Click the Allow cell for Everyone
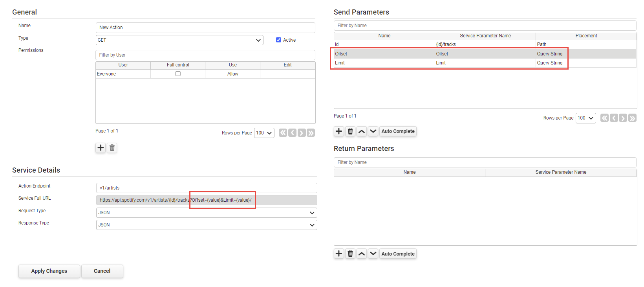The image size is (644, 287). tap(233, 74)
